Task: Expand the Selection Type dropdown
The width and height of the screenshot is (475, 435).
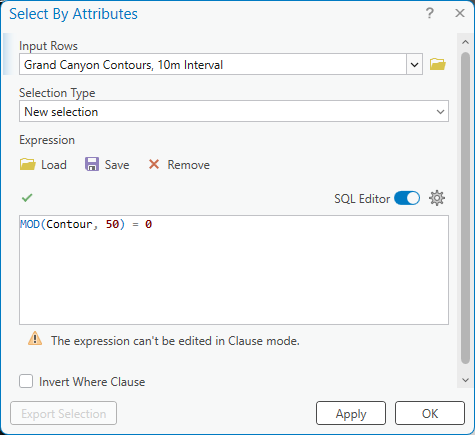Action: click(440, 112)
